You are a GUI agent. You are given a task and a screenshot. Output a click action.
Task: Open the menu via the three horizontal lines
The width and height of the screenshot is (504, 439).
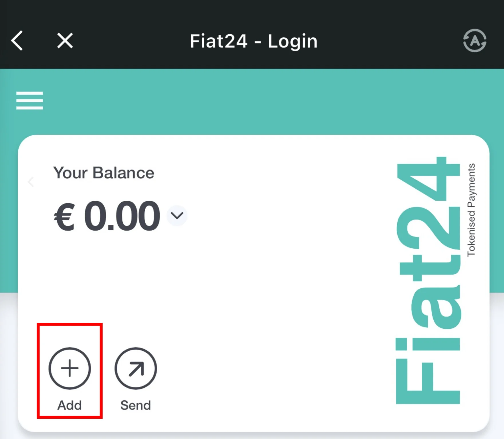[29, 100]
